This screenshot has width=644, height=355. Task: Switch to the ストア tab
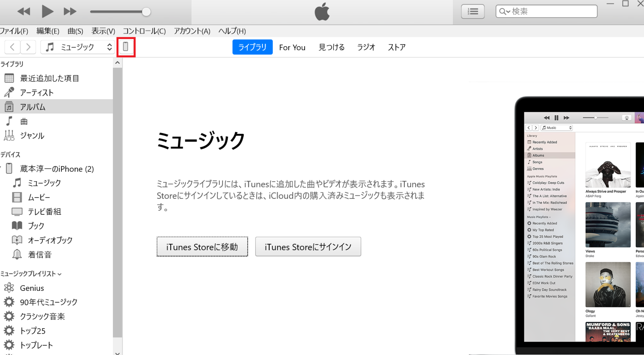(397, 47)
